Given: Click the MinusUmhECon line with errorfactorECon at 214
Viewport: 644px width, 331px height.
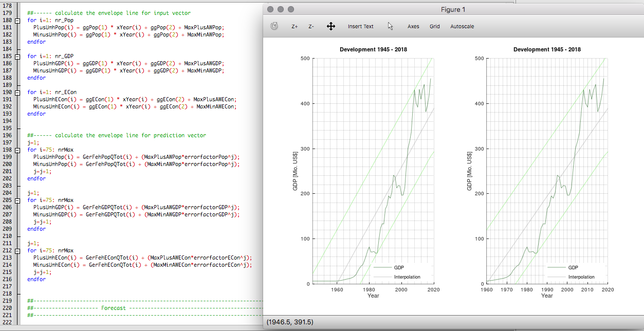Looking at the screenshot, I should 143,265.
